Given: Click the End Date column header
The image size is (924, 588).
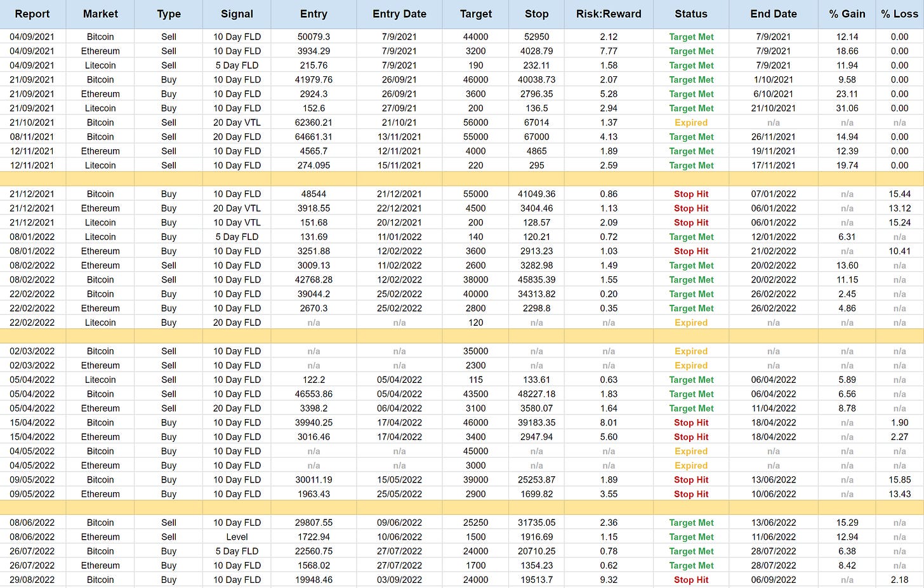Looking at the screenshot, I should tap(774, 14).
